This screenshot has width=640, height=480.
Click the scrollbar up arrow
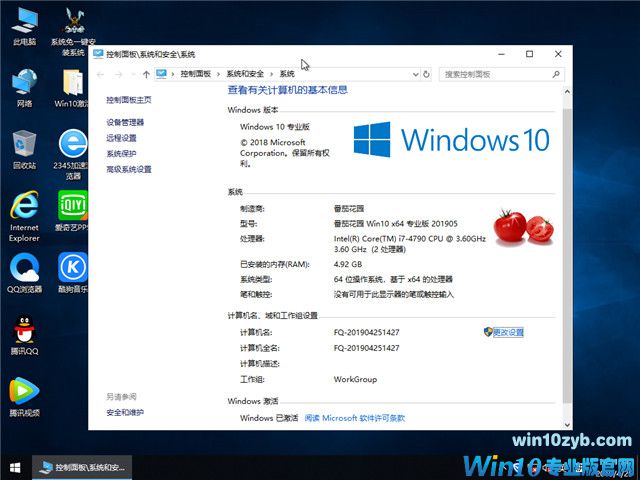point(567,92)
